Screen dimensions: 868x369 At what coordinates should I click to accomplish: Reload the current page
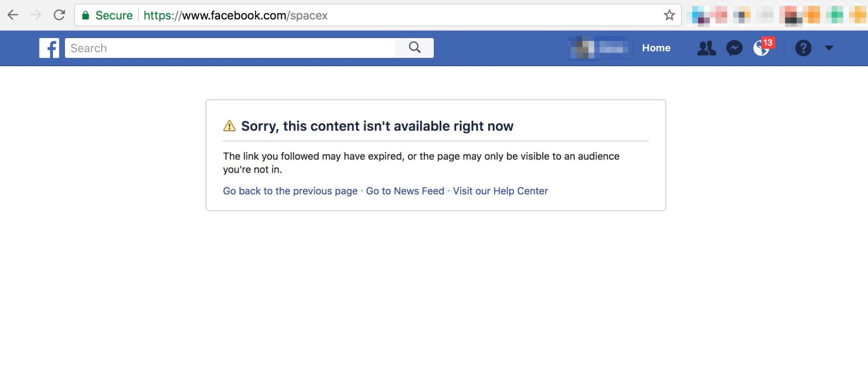[59, 15]
